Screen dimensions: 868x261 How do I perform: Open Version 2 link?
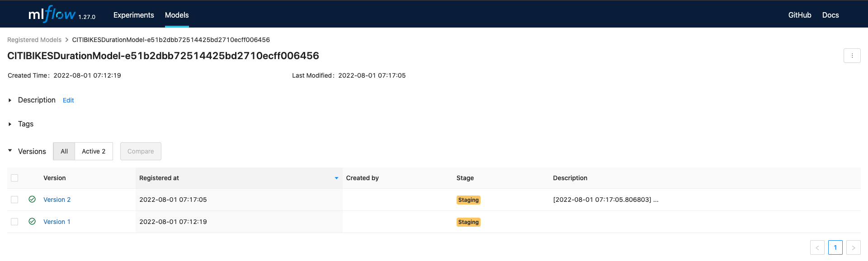pyautogui.click(x=57, y=200)
